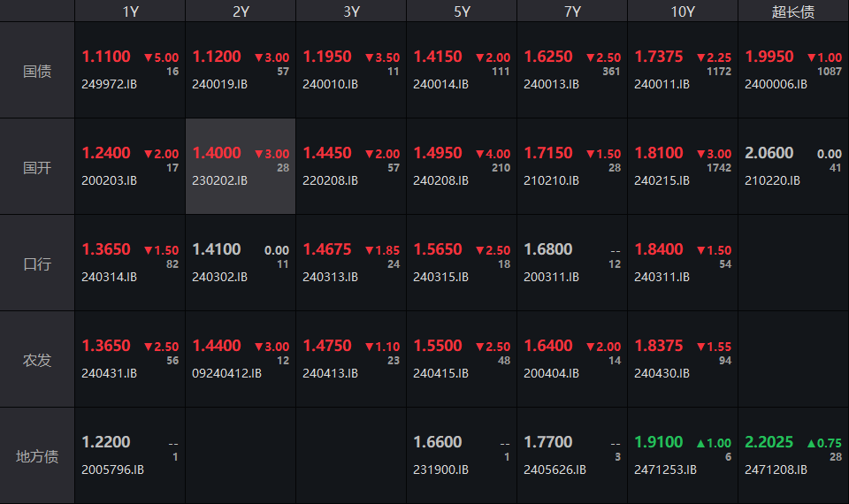Click the 口行 7Y yield 1.6800
This screenshot has height=504, width=849.
548,249
